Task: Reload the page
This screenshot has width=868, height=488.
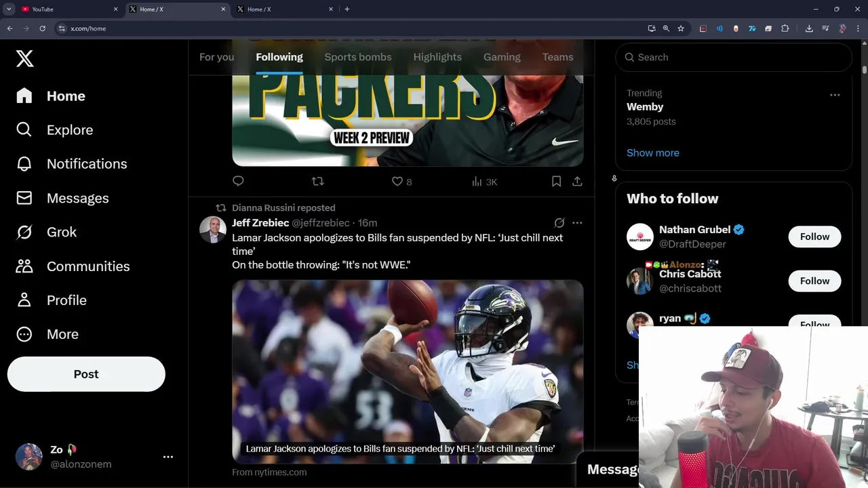Action: click(x=42, y=28)
